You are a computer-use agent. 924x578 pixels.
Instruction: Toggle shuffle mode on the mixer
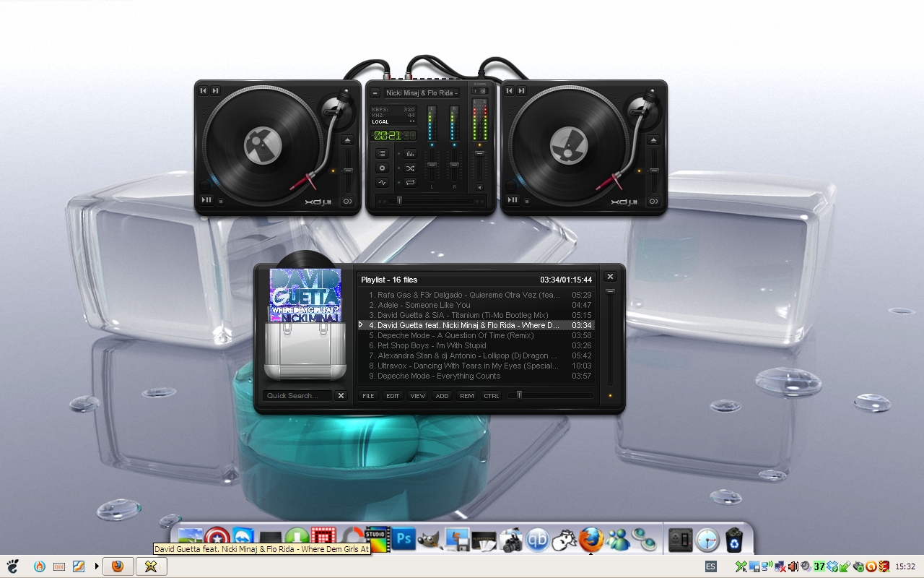click(409, 168)
